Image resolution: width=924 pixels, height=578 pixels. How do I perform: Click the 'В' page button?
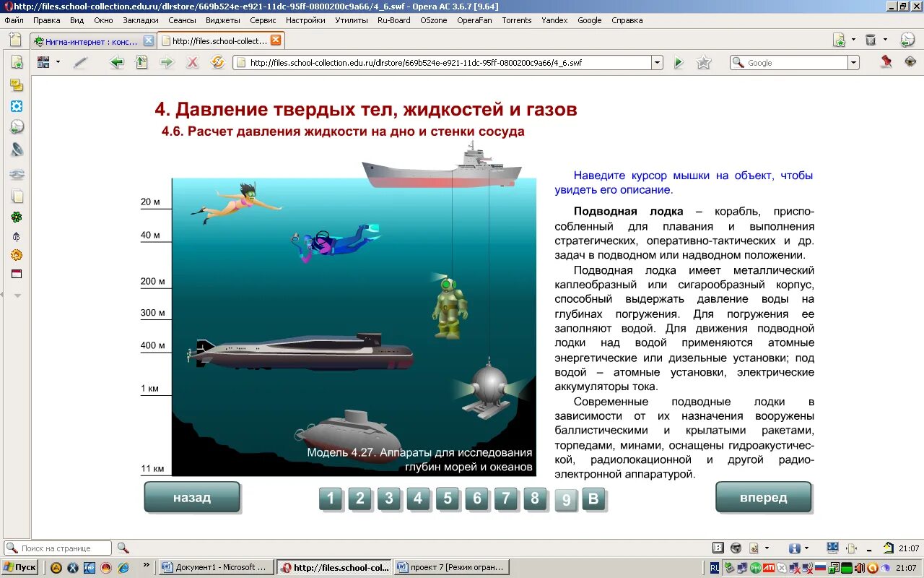594,499
